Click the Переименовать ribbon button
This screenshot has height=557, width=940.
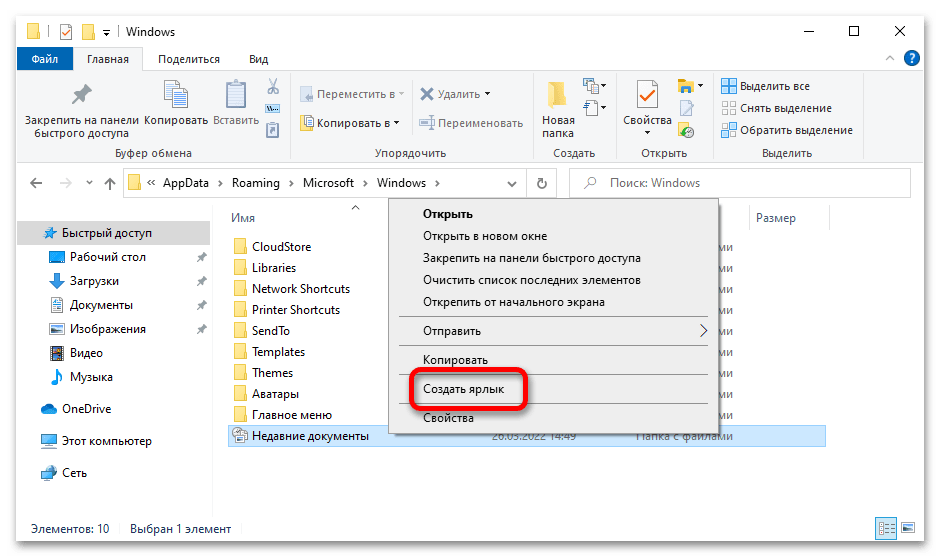tap(471, 123)
